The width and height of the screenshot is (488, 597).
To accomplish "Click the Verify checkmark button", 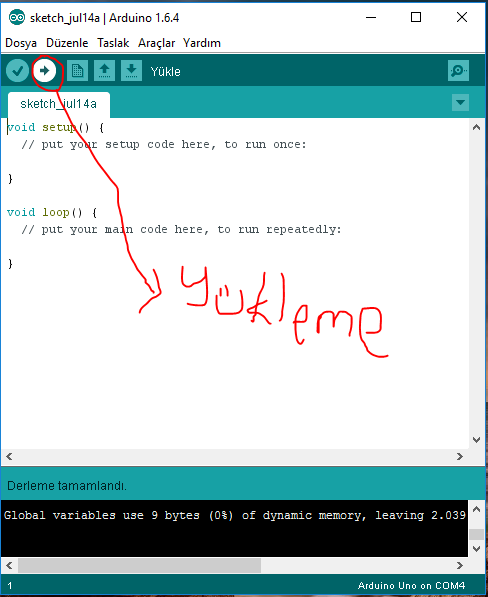I will pos(18,71).
